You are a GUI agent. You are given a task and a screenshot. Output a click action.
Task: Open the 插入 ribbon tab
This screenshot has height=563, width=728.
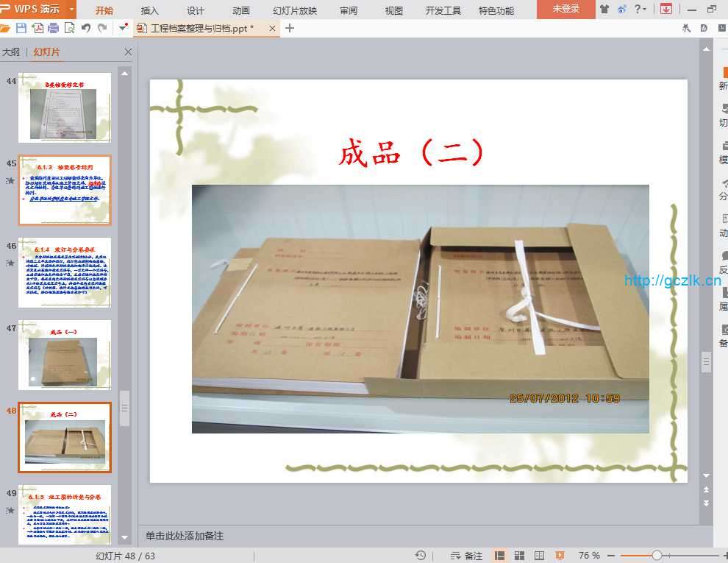point(150,10)
